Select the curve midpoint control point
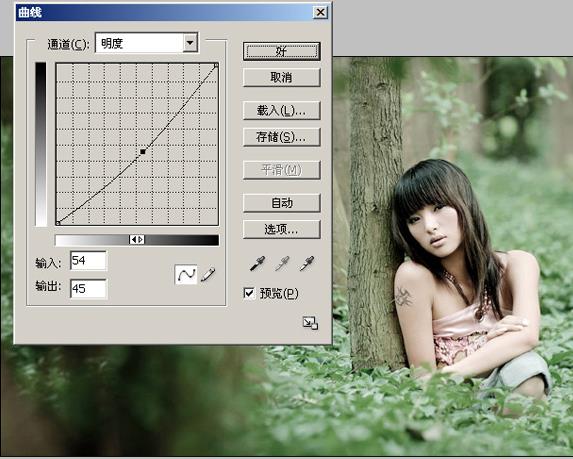Viewport: 573px width, 459px height. 143,151
